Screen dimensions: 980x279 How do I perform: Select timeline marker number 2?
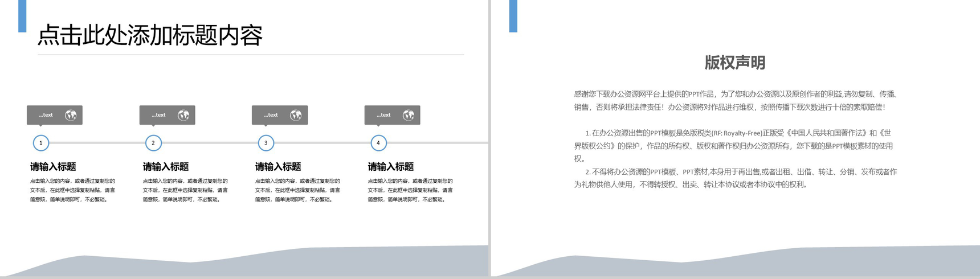pos(153,143)
